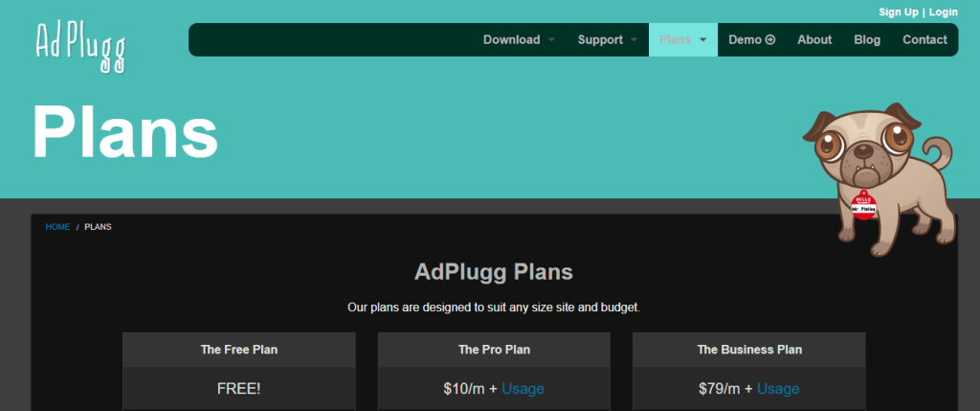Open the About page
This screenshot has height=411, width=980.
tap(814, 40)
